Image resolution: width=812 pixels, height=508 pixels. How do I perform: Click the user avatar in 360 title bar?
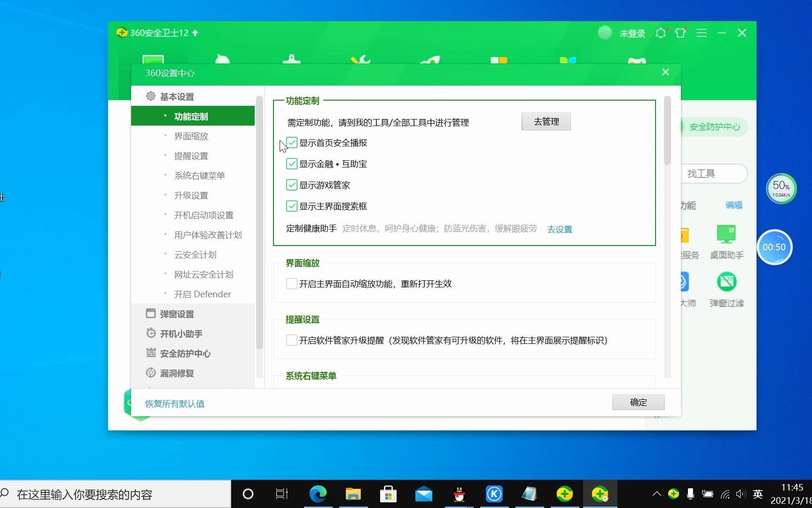tap(605, 32)
